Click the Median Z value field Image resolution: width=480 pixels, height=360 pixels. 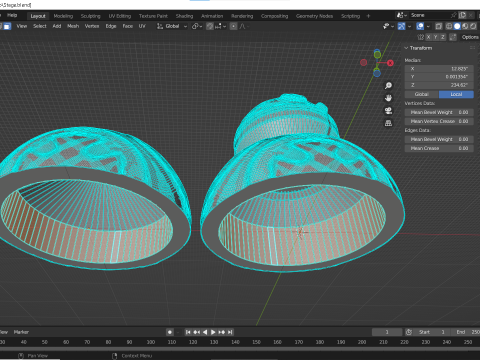click(439, 85)
